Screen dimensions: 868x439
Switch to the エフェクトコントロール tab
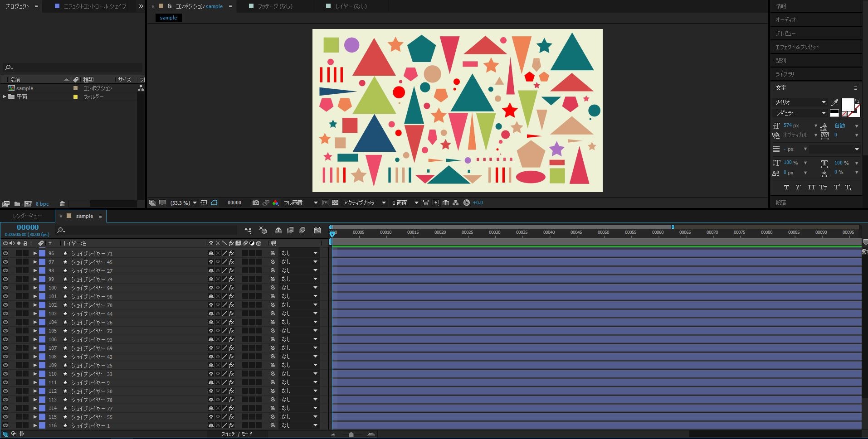pyautogui.click(x=94, y=6)
